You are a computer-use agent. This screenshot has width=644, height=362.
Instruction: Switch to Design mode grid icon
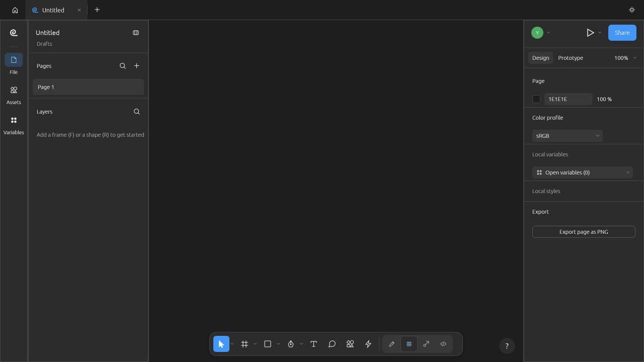(x=409, y=344)
